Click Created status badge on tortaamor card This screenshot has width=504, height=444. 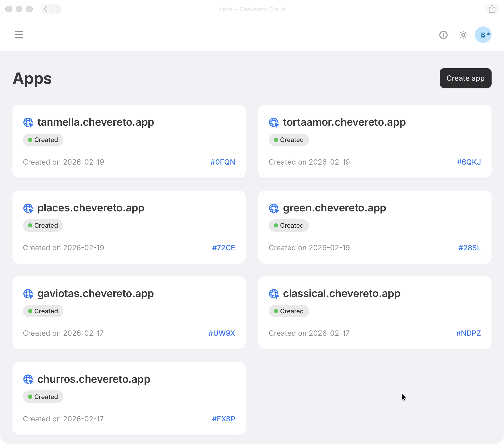(289, 140)
